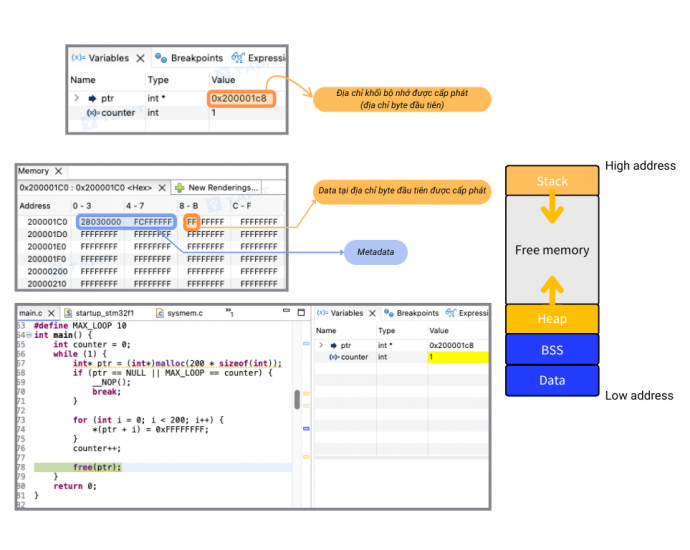This screenshot has height=550, width=690.
Task: Click the #define MAX_LOOP 10 line
Action: 80,326
